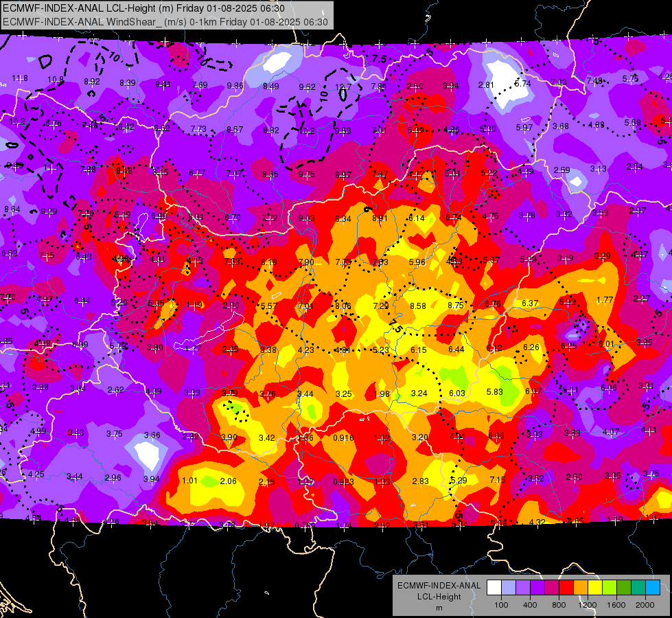
Task: Click the LCL-Height label in the legend
Action: pos(439,597)
